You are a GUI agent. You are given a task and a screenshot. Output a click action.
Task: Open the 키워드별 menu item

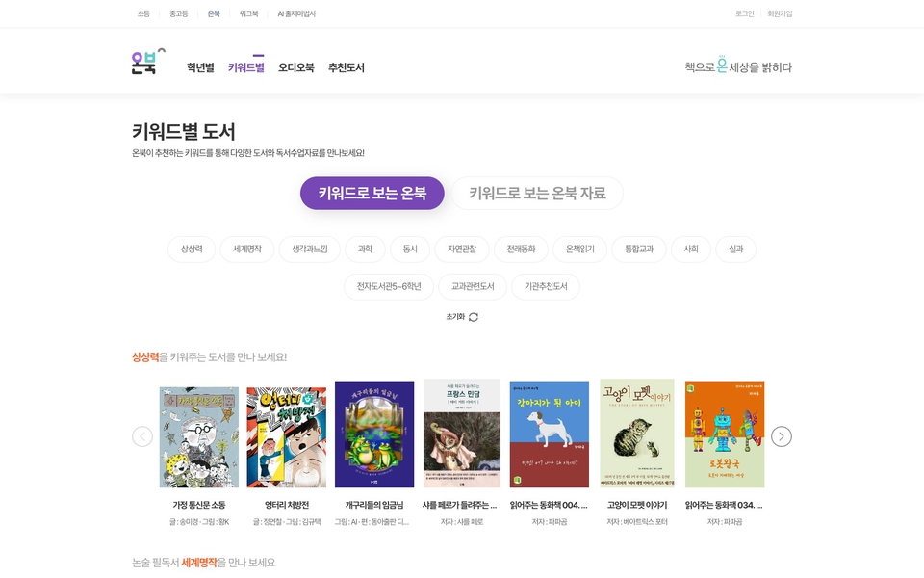click(x=245, y=67)
